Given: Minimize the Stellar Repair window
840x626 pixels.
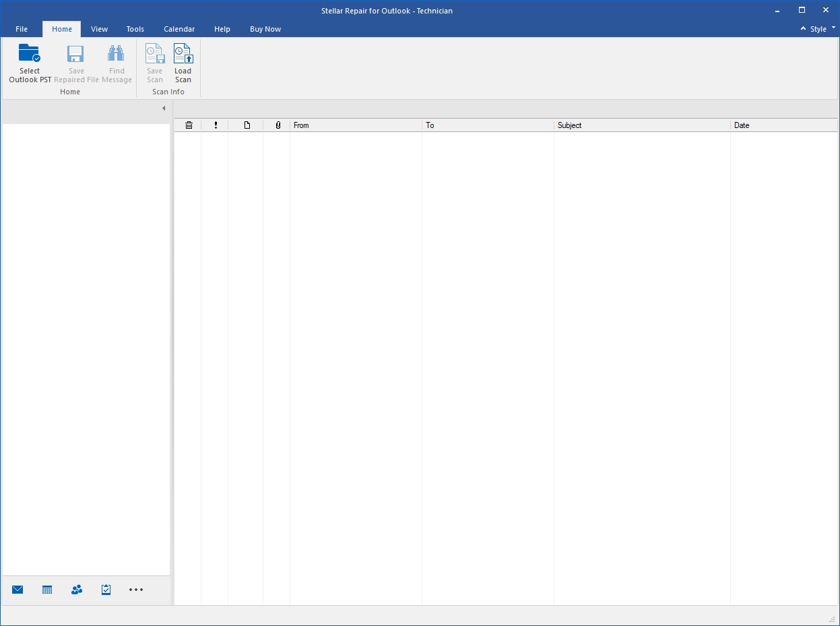Looking at the screenshot, I should [x=778, y=11].
